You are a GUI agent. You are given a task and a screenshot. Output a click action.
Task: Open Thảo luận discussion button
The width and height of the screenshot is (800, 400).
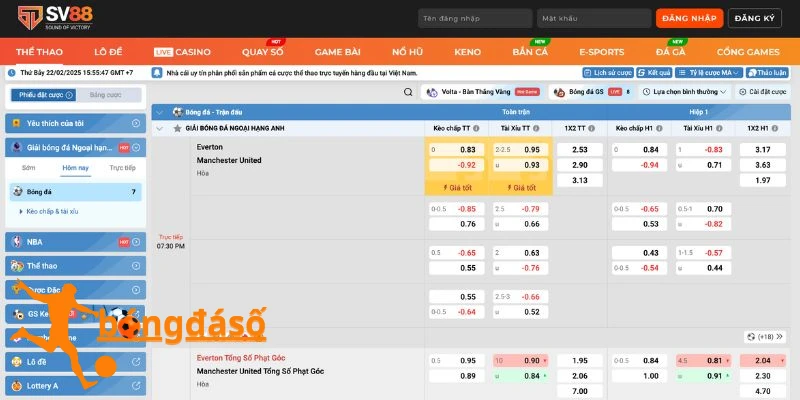(x=767, y=73)
